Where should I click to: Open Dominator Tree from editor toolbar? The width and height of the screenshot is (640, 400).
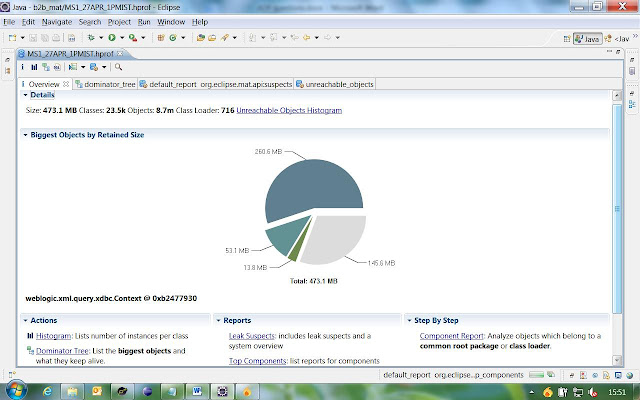tap(46, 67)
